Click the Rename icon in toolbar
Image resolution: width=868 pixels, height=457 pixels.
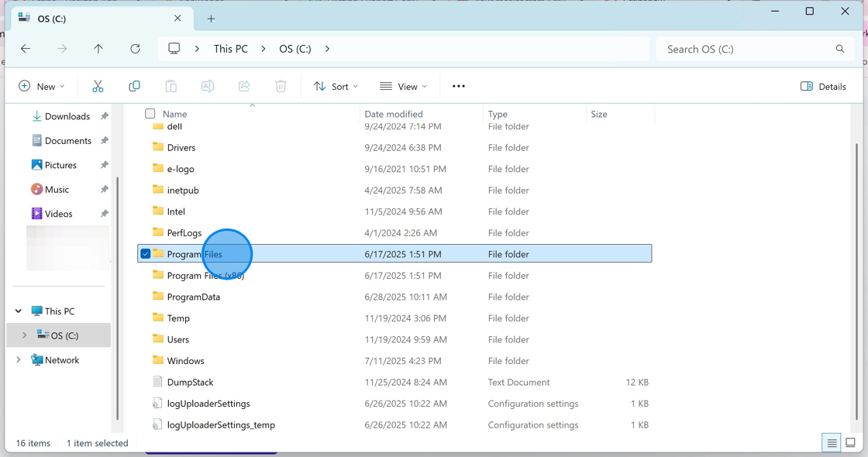(x=208, y=86)
